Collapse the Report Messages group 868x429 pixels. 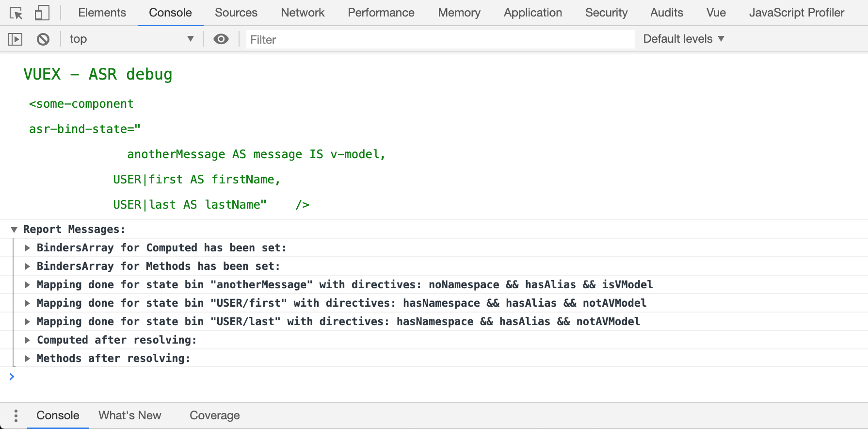click(x=14, y=230)
